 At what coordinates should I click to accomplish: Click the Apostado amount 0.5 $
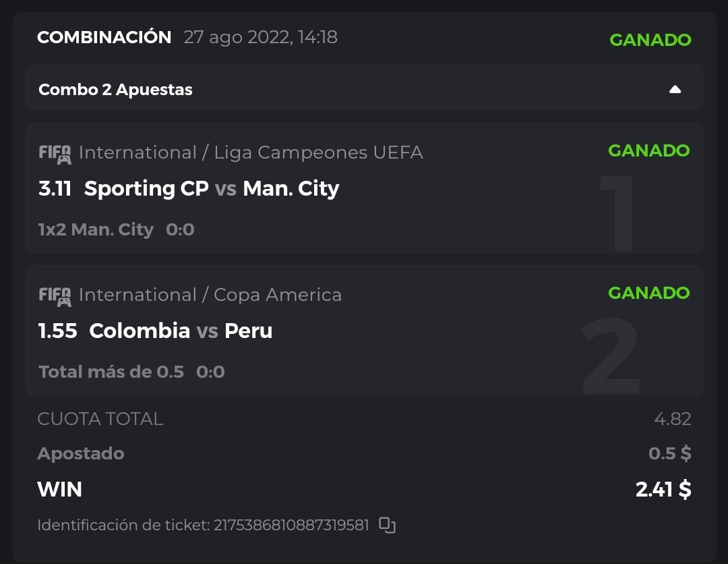[x=669, y=453]
